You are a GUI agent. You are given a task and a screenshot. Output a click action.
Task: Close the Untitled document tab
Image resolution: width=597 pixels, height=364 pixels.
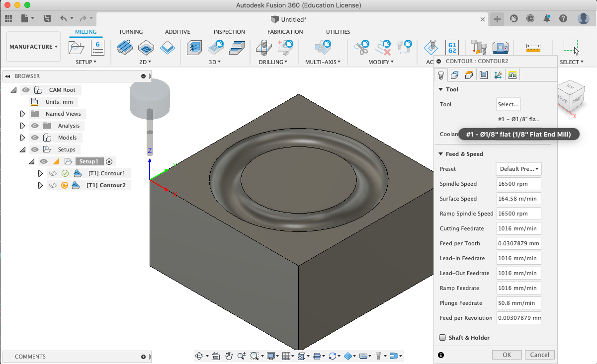[482, 19]
